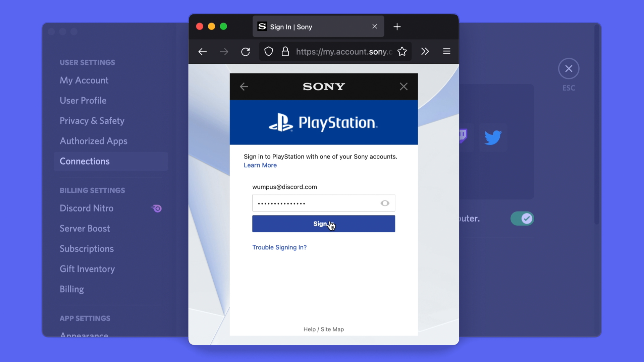Click the browser reload/refresh icon

tap(246, 51)
